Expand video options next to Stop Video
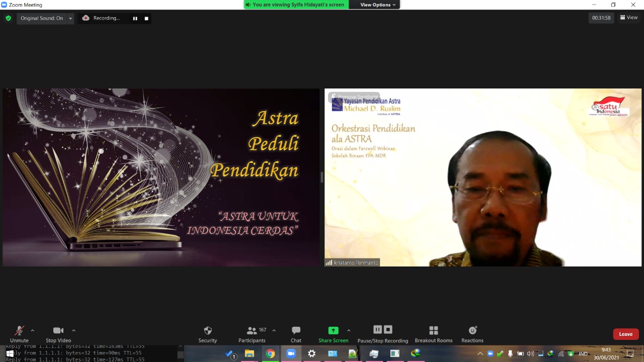This screenshot has height=362, width=644. [x=73, y=330]
